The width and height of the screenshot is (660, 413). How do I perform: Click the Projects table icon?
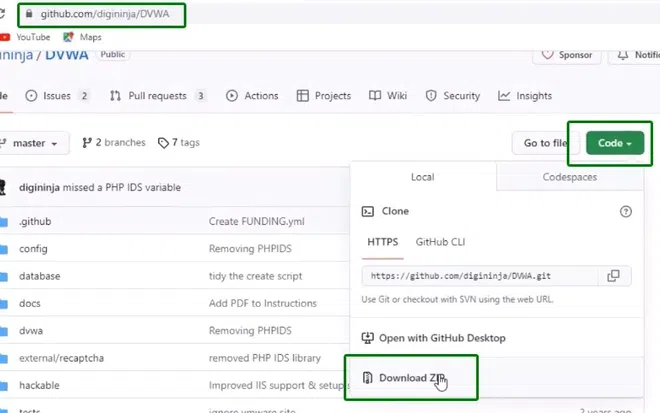(x=302, y=96)
